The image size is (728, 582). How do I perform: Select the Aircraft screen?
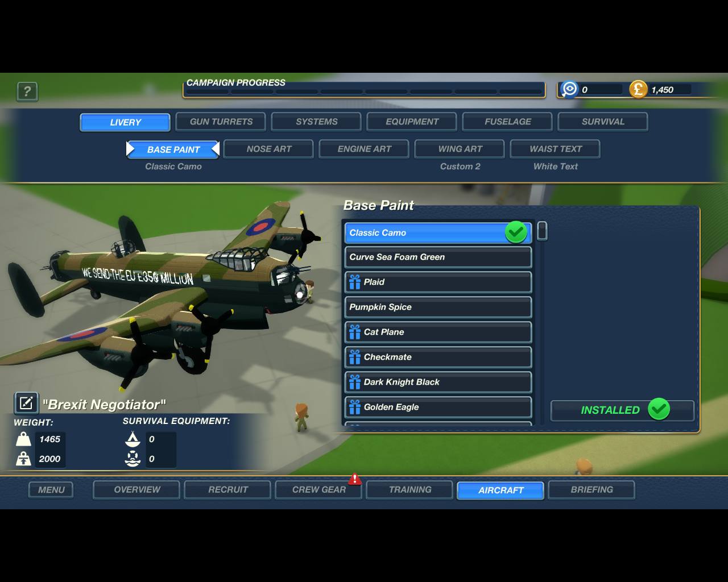[500, 490]
